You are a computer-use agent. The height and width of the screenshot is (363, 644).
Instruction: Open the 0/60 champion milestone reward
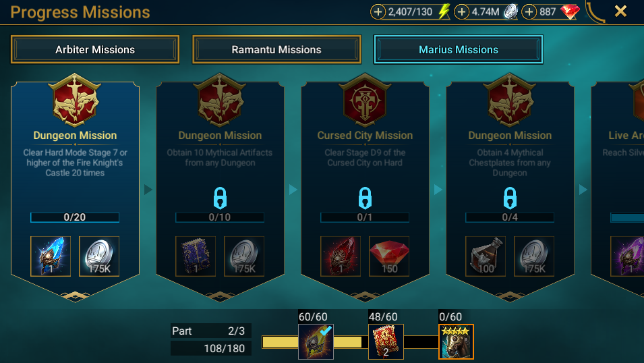[456, 341]
